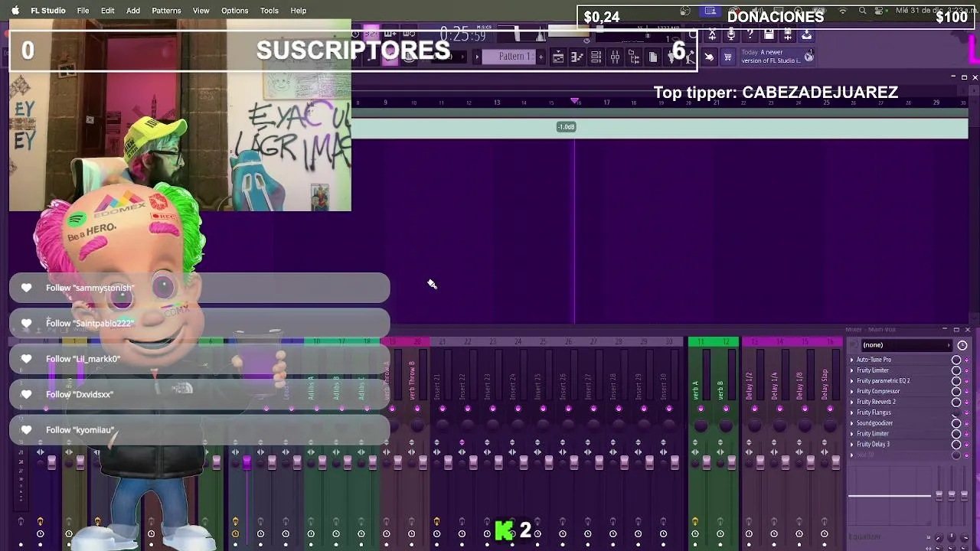This screenshot has width=980, height=551.
Task: Open the Patterns menu
Action: click(166, 11)
